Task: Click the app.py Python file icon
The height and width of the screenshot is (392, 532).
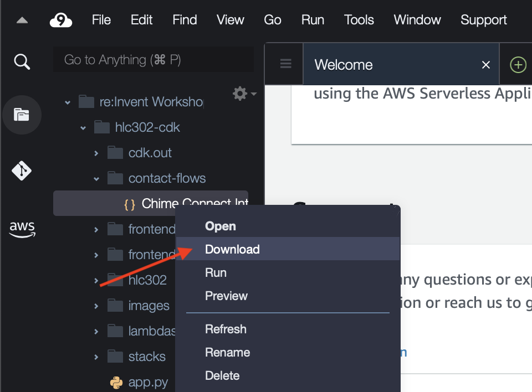Action: coord(116,383)
